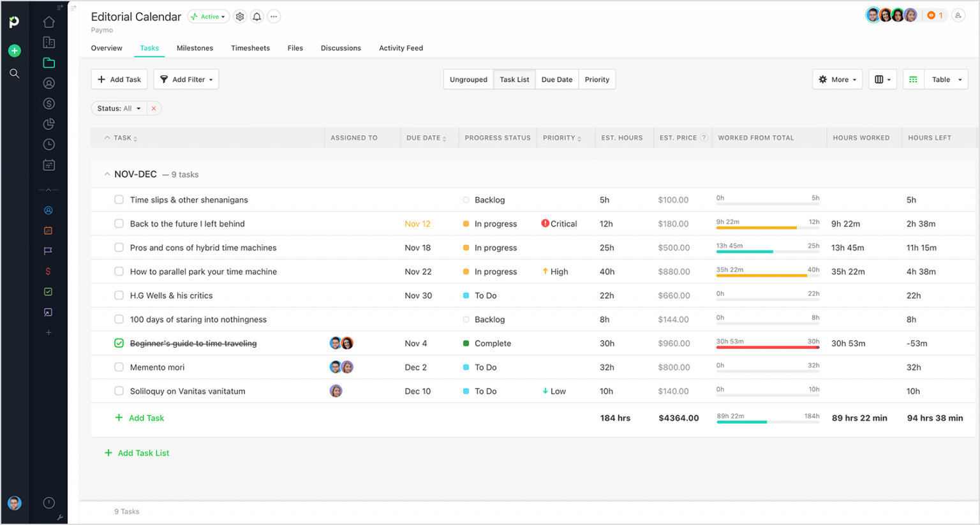Switch to the Milestones tab
This screenshot has height=525, width=980.
pyautogui.click(x=195, y=48)
